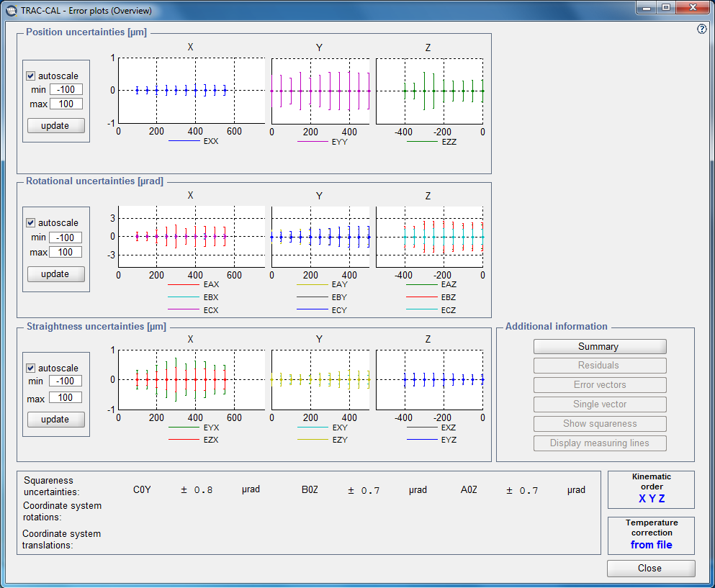Click the Error vectors button
The width and height of the screenshot is (715, 588).
600,385
